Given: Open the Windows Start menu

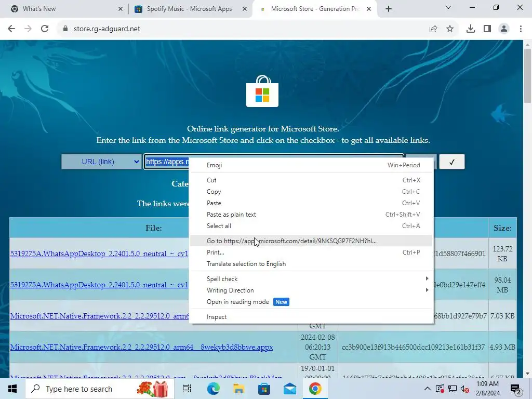Looking at the screenshot, I should click(x=12, y=389).
